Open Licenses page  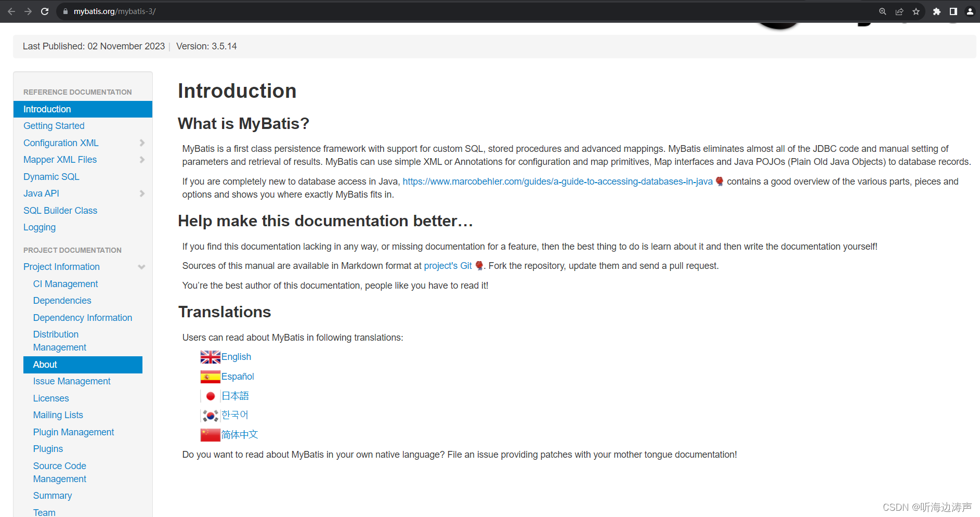(x=51, y=398)
